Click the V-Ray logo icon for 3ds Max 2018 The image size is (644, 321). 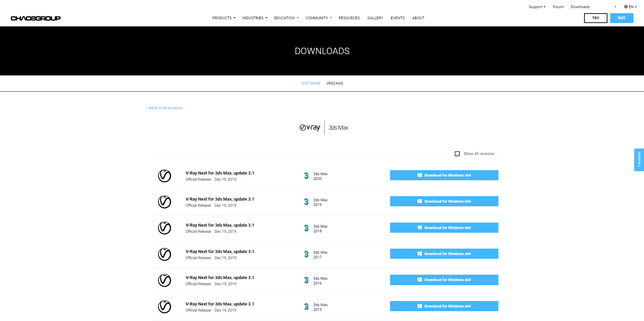click(165, 228)
